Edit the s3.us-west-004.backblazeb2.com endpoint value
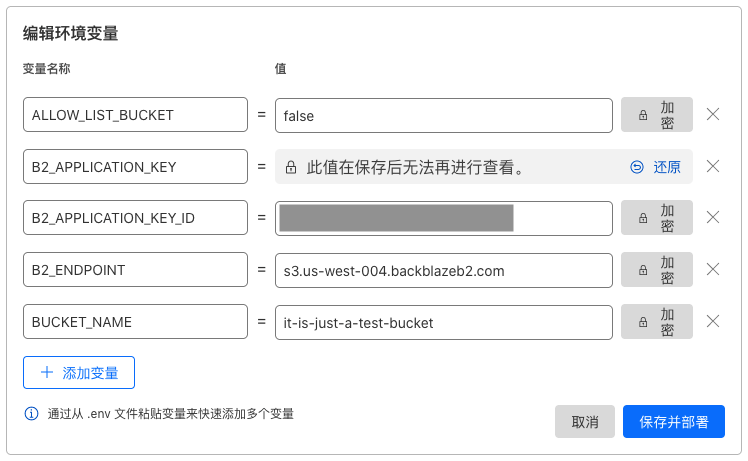 pos(444,271)
